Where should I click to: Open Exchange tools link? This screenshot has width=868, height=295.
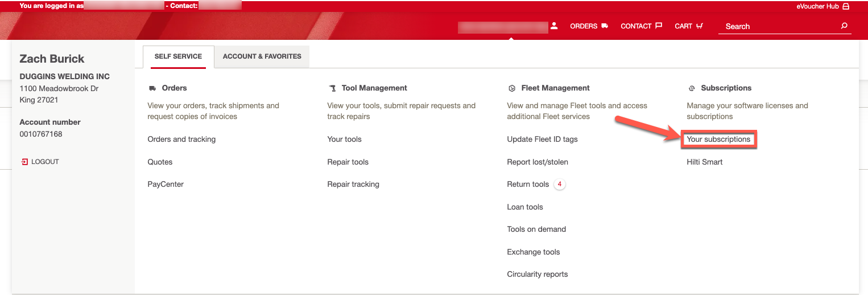coord(534,252)
